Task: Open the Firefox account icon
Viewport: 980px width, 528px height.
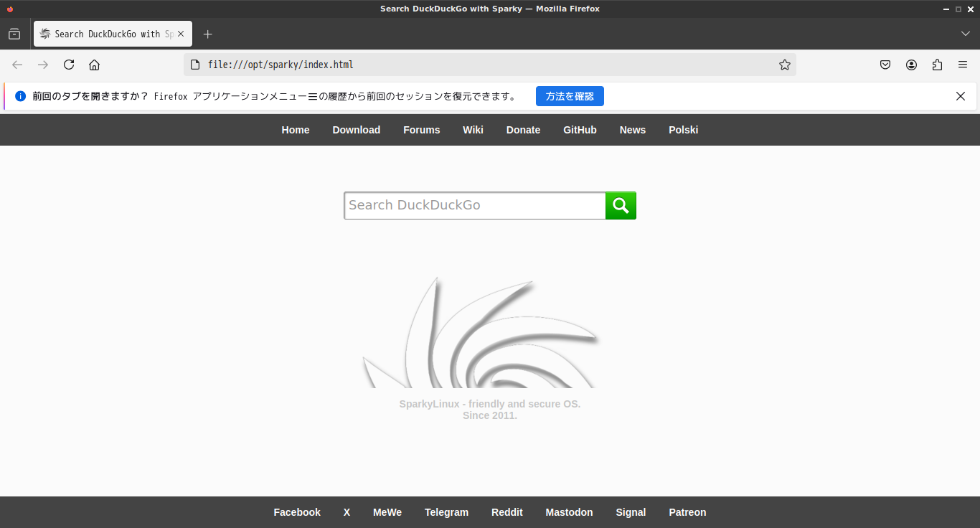Action: click(x=911, y=65)
